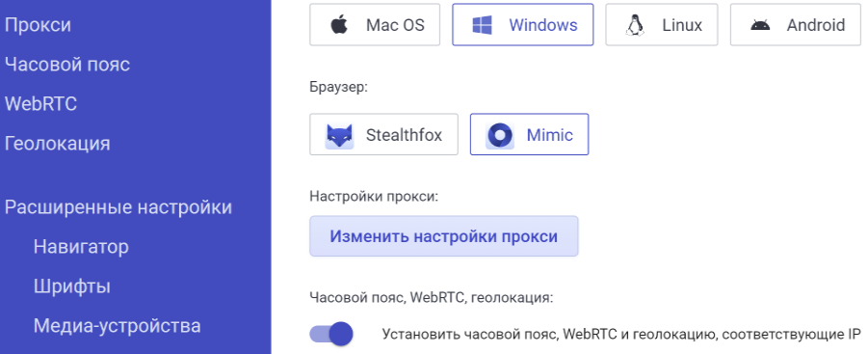Open the Геолокация sidebar section
Viewport: 868px width, 354px height.
57,144
